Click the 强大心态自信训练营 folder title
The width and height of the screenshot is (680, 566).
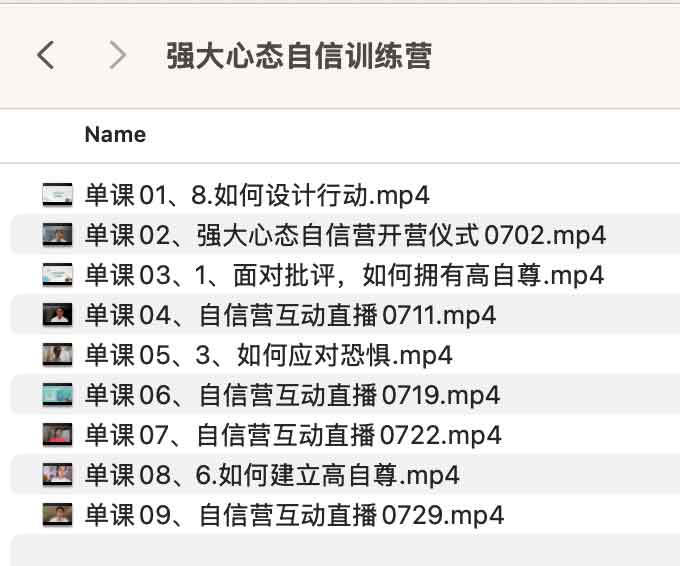click(x=298, y=55)
